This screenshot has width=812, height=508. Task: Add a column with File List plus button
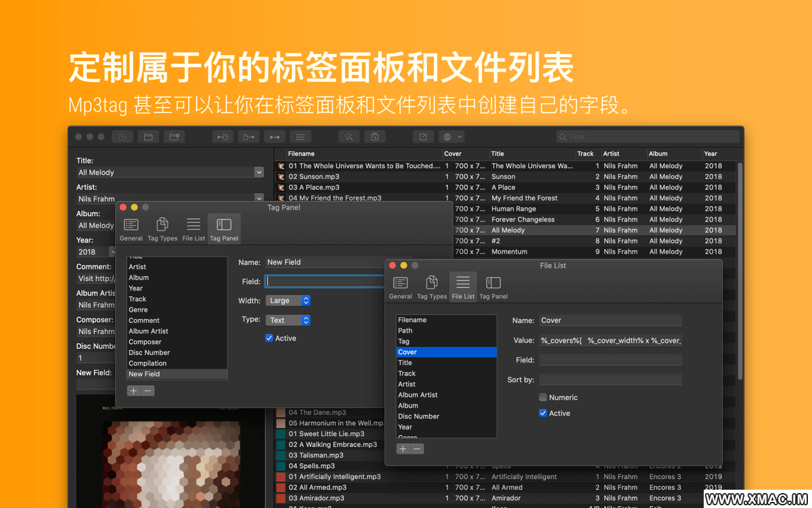[x=403, y=448]
